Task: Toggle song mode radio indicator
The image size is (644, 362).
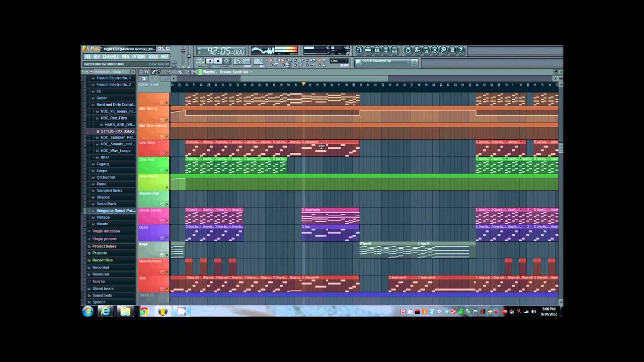Action: (203, 62)
